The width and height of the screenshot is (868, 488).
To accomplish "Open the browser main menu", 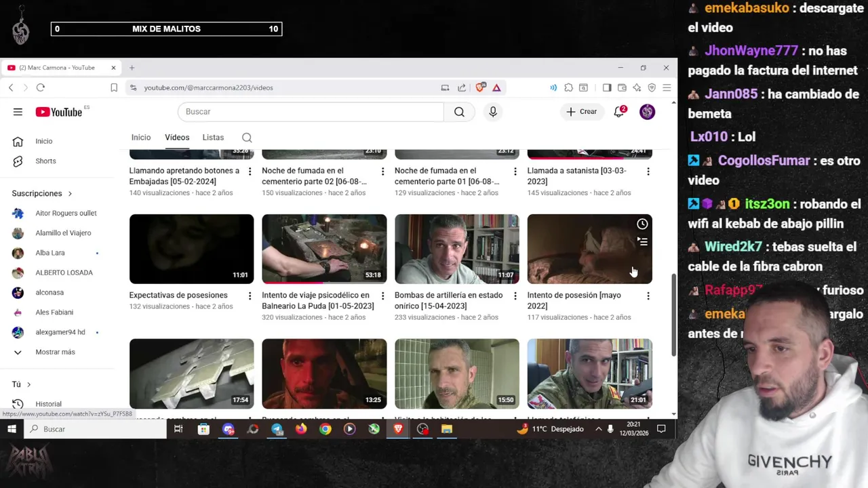I will point(667,87).
